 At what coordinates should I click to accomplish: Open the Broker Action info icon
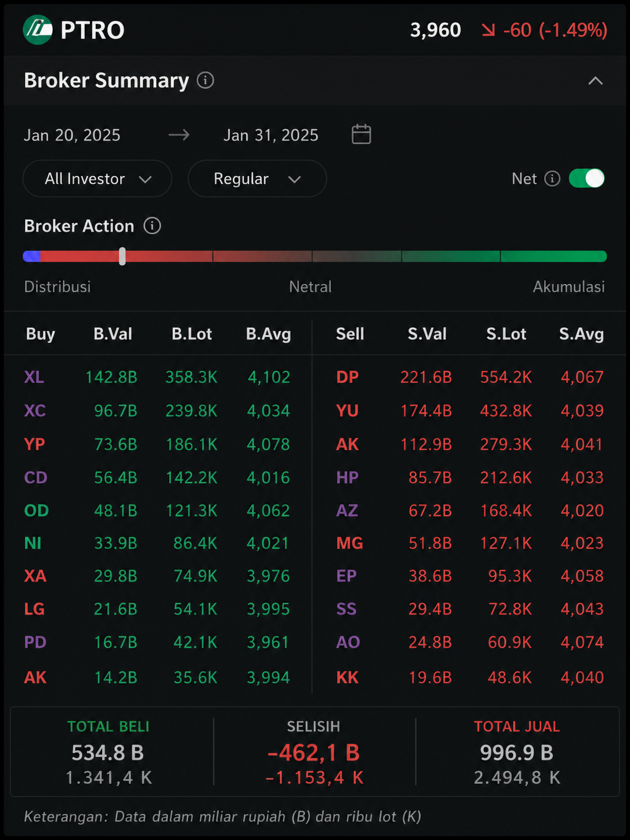(x=153, y=226)
